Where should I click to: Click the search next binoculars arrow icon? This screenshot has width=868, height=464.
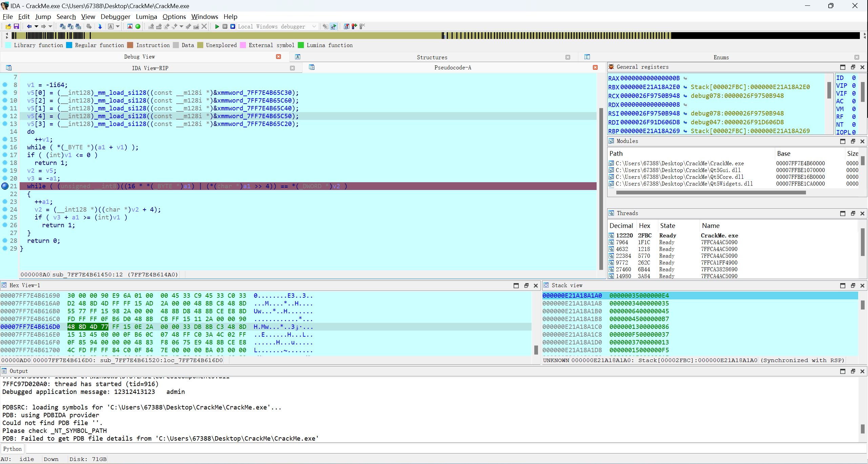(x=89, y=26)
